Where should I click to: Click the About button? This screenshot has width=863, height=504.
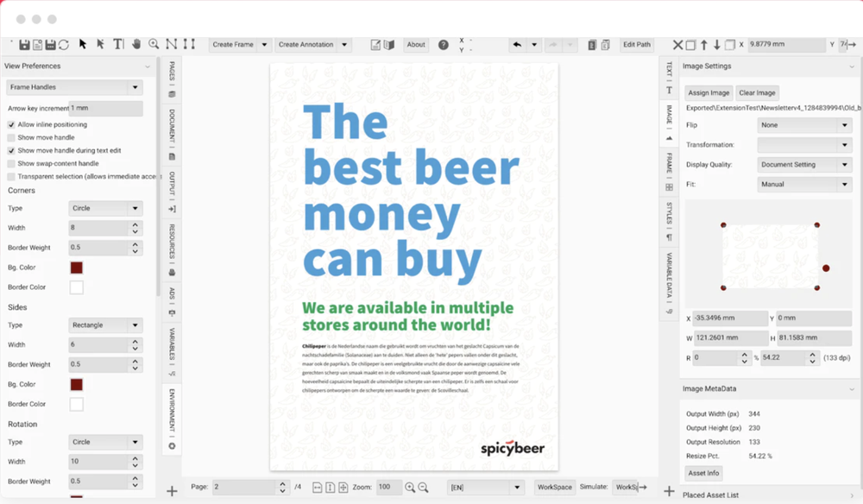pyautogui.click(x=416, y=45)
